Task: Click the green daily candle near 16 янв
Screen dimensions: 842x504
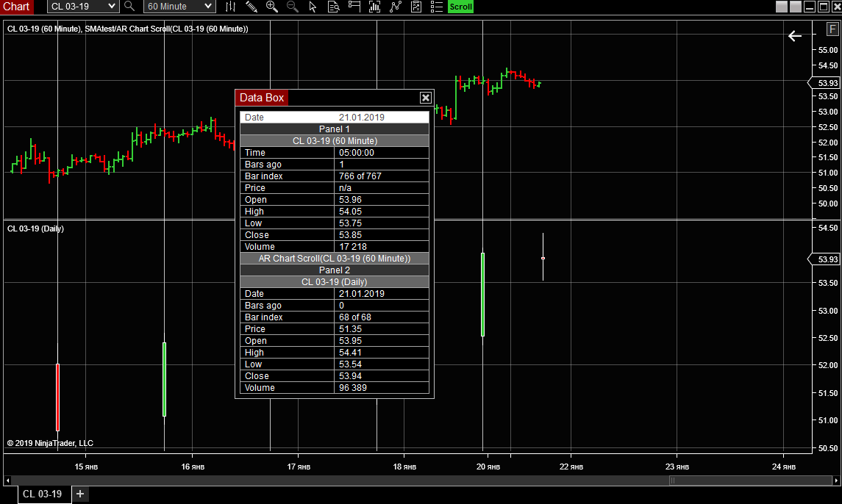Action: (164, 379)
